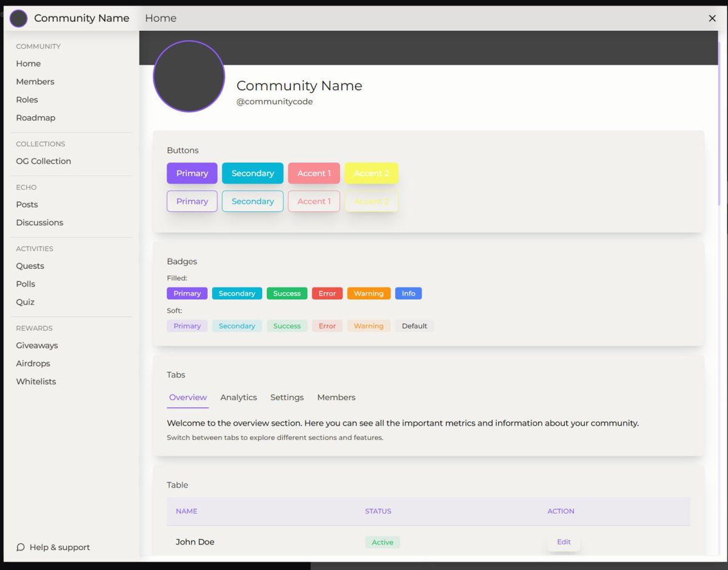Go to Airdrops in the sidebar
Screen dimensions: 728x570
click(33, 364)
